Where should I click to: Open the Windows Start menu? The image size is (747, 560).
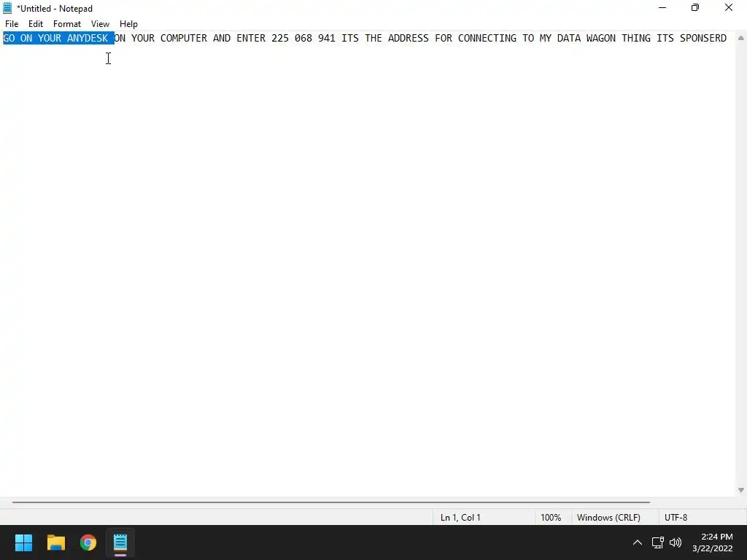pyautogui.click(x=23, y=542)
